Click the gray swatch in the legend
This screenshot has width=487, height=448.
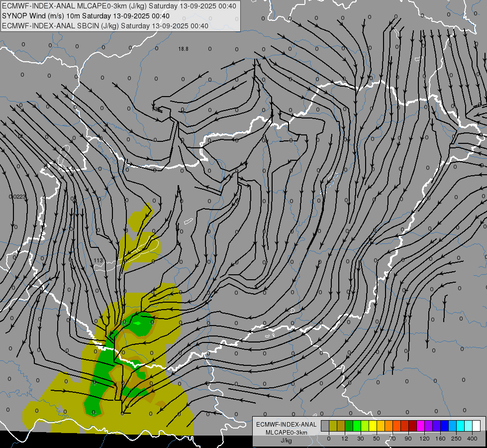click(325, 426)
